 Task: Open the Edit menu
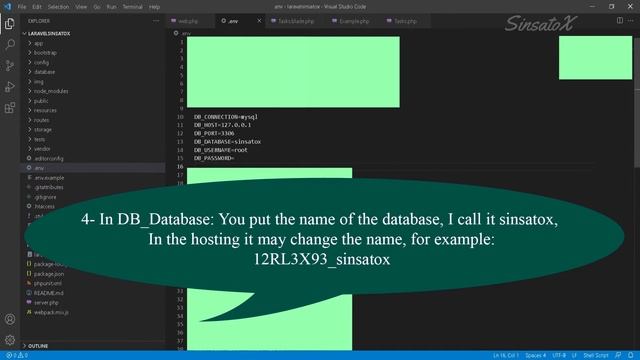pyautogui.click(x=37, y=7)
